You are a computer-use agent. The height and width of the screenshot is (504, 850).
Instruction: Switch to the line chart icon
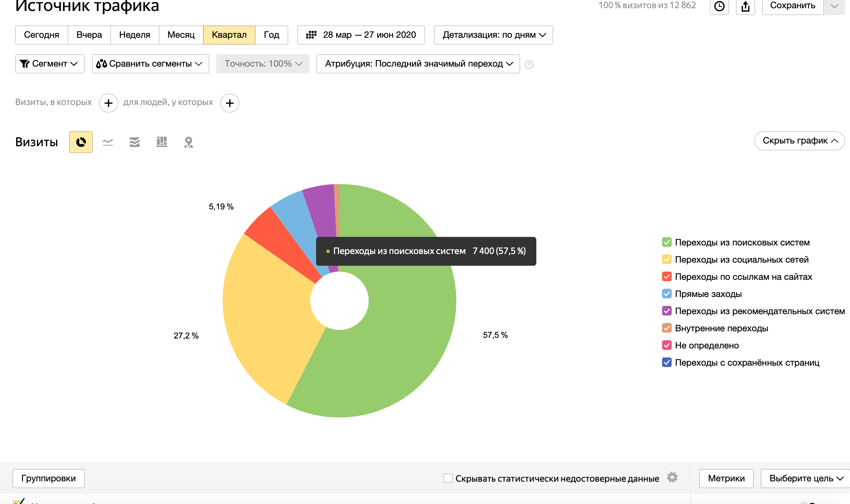pos(108,142)
